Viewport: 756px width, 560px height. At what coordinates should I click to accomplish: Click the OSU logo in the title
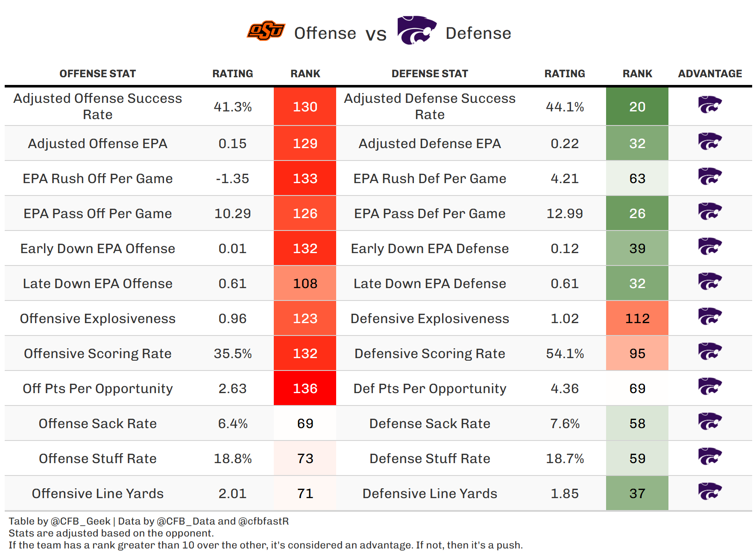(266, 31)
